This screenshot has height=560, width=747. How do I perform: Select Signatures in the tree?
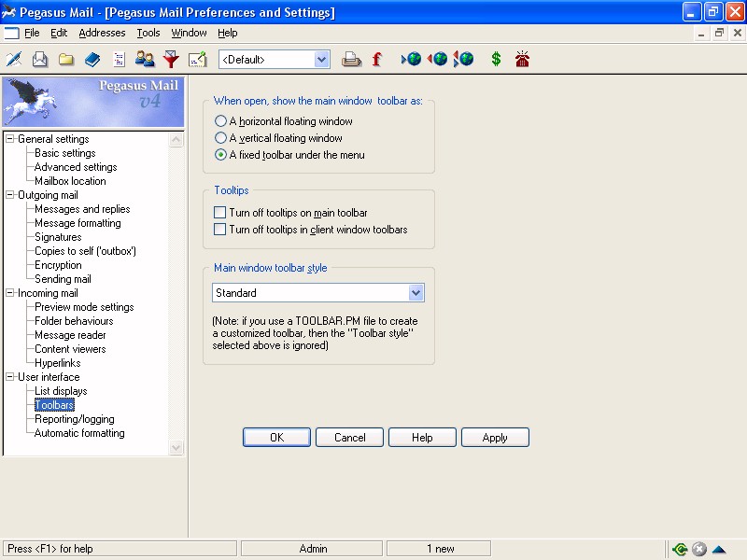[58, 237]
